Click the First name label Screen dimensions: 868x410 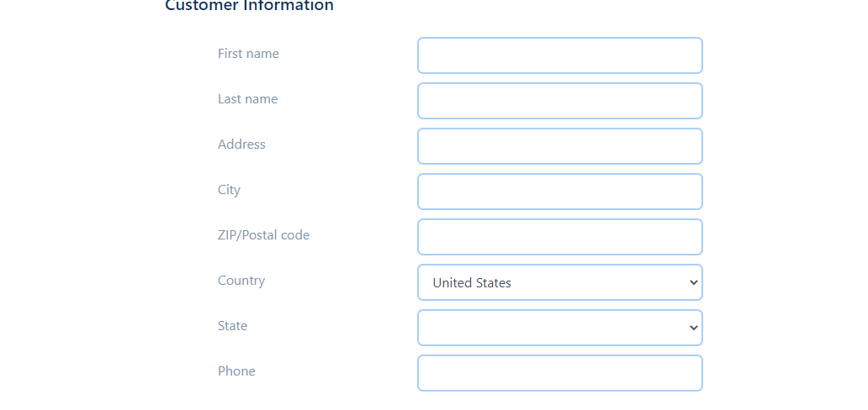tap(248, 54)
